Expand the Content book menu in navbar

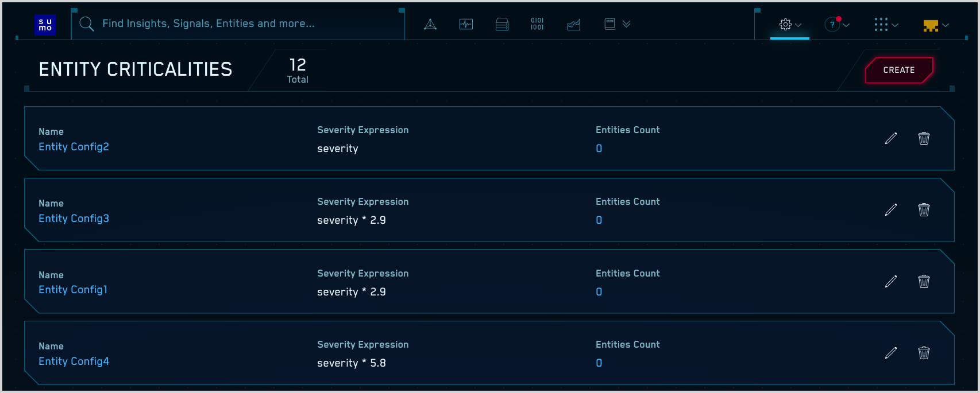coord(617,24)
